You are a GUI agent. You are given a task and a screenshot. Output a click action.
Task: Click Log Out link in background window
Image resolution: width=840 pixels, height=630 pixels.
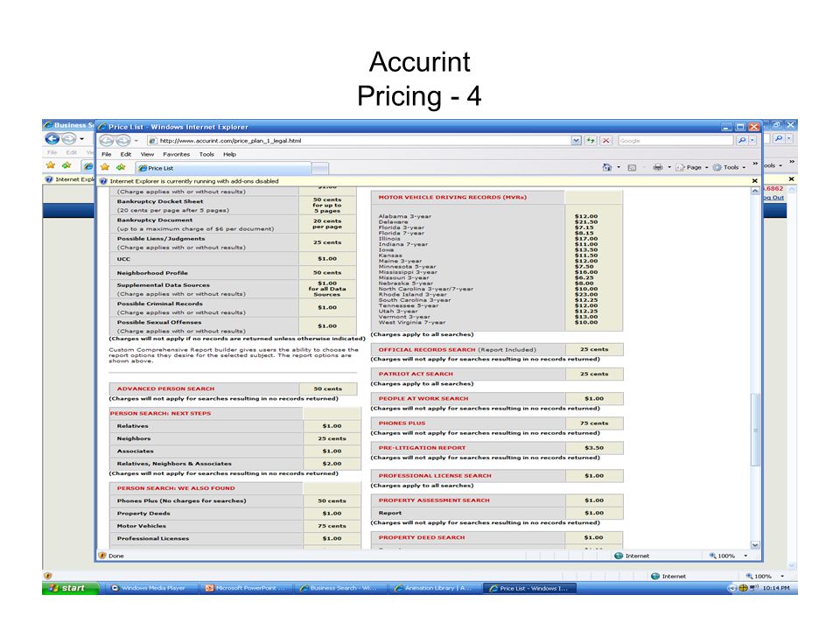(773, 198)
